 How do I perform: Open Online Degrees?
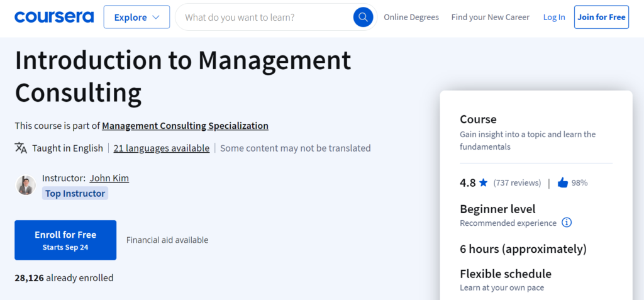(411, 17)
